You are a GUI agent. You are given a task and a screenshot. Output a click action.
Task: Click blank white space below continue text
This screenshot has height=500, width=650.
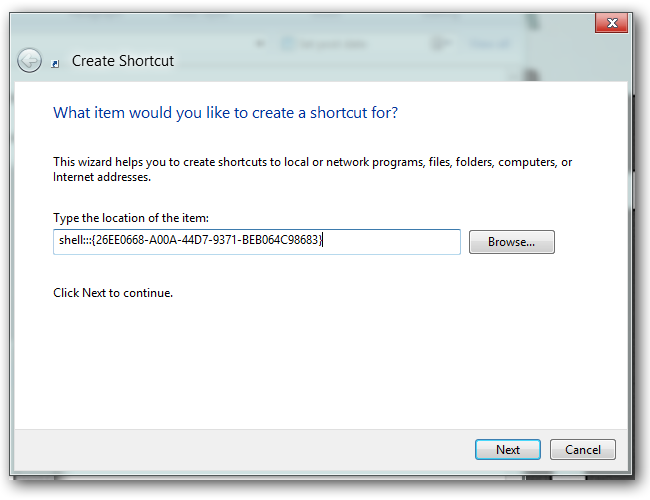300,360
